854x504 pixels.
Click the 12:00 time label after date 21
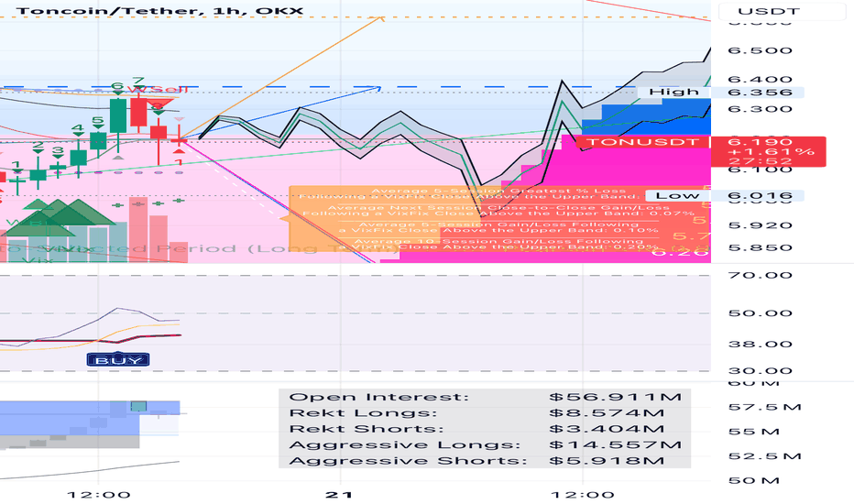coord(583,495)
